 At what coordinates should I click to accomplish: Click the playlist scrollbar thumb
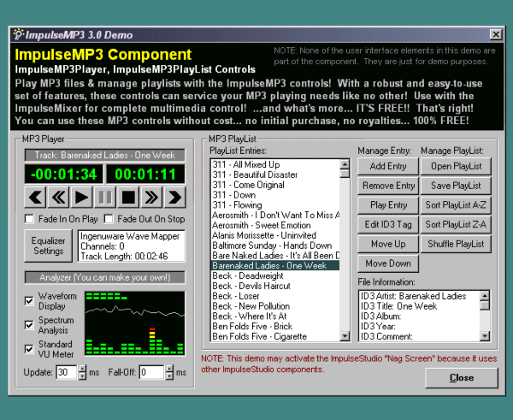click(x=345, y=173)
